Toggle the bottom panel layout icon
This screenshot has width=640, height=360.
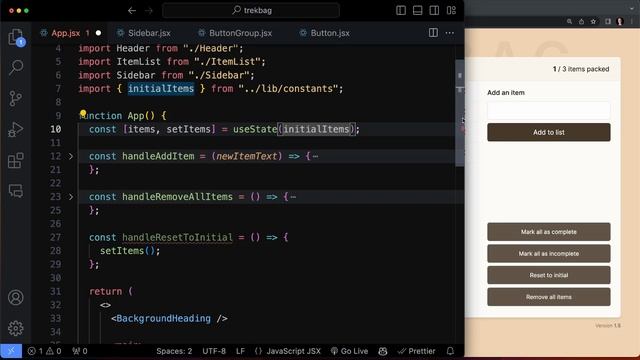pos(418,11)
